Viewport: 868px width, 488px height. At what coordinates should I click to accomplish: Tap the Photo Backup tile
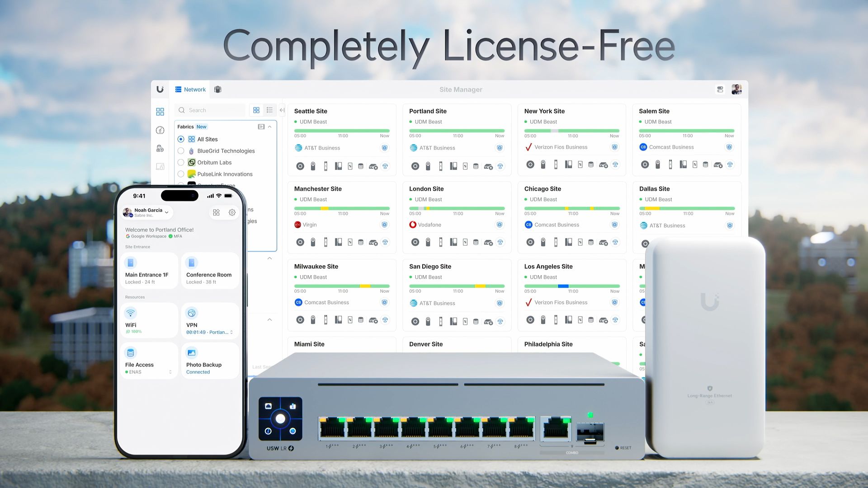coord(210,360)
